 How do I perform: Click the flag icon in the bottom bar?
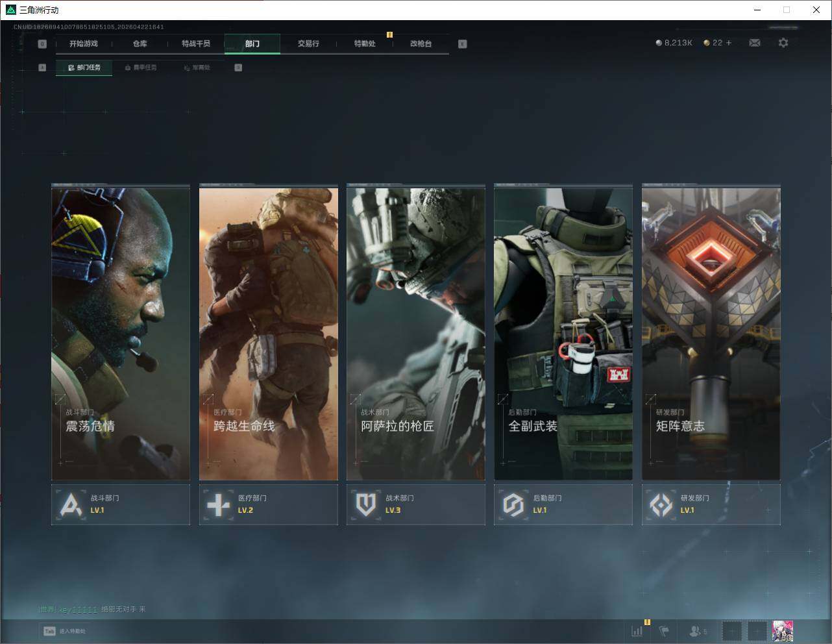tap(664, 630)
